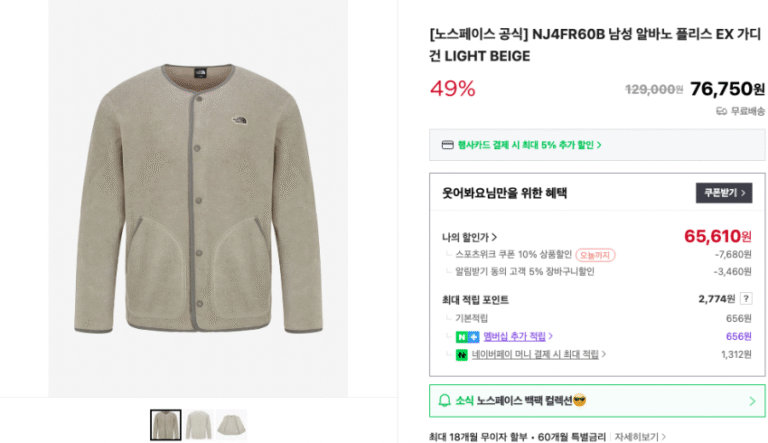Click the 쿠폰받기 coupon button
The width and height of the screenshot is (768, 443).
[724, 193]
